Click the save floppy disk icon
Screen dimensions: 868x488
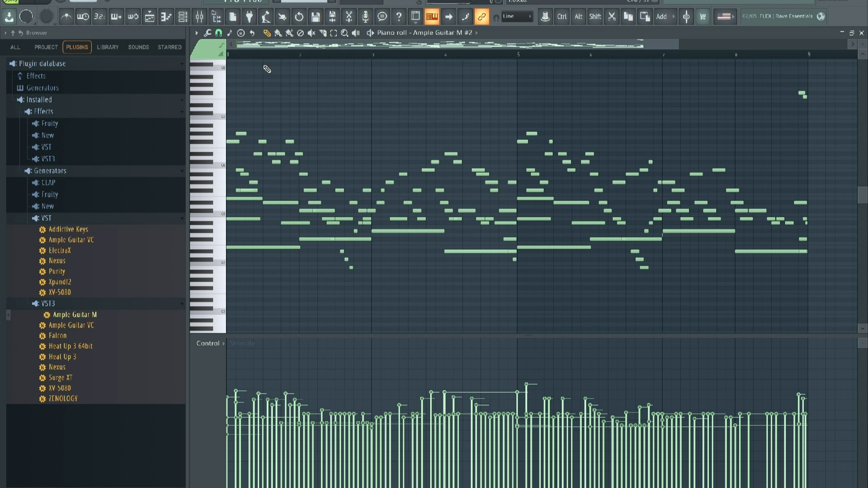[x=316, y=17]
